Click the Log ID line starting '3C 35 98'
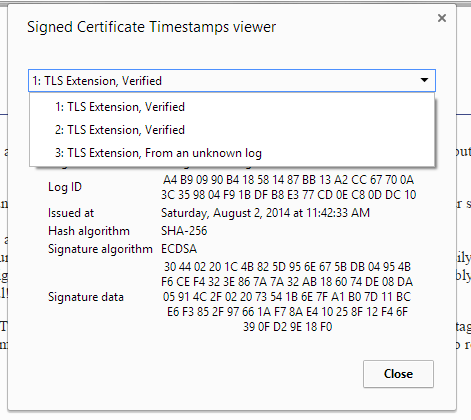The width and height of the screenshot is (471, 420). [x=288, y=195]
